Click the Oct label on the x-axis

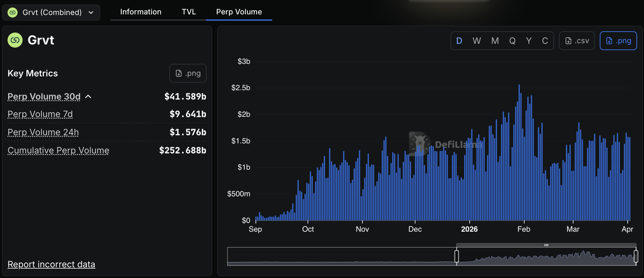pyautogui.click(x=308, y=229)
